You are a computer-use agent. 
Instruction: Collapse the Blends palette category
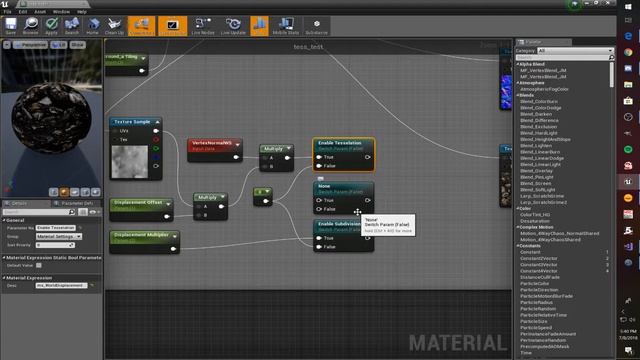[518, 95]
